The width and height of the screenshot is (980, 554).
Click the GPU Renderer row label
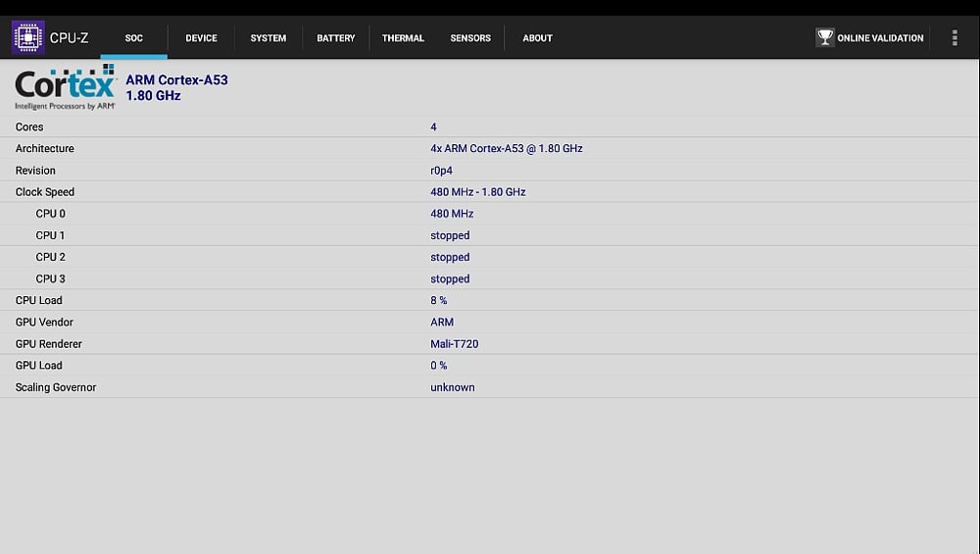pos(48,344)
